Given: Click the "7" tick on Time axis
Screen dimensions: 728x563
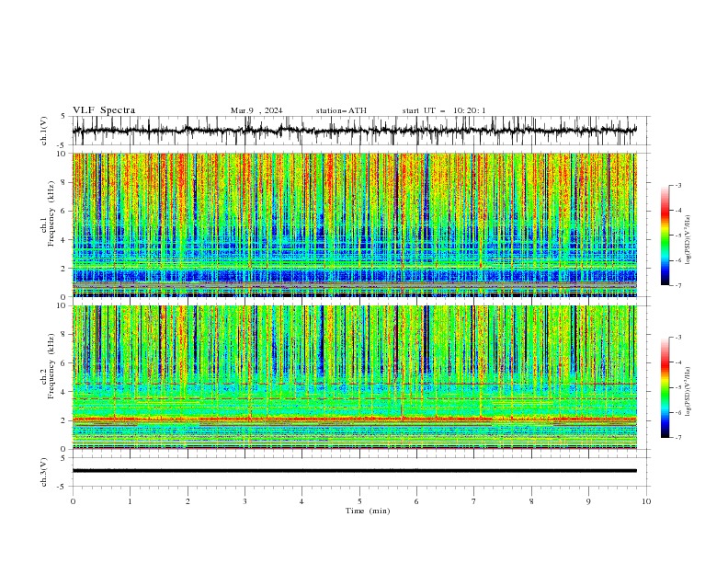Looking at the screenshot, I should tap(474, 501).
